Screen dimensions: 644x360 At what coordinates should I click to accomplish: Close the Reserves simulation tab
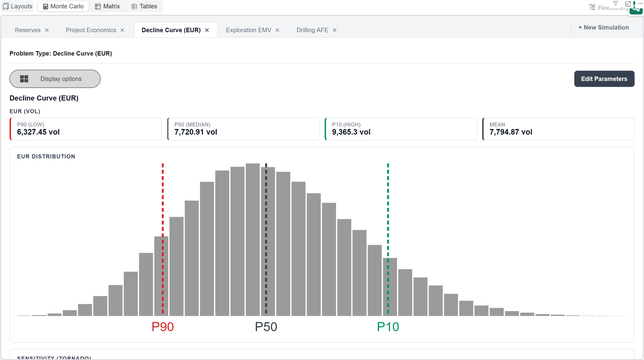coord(47,30)
